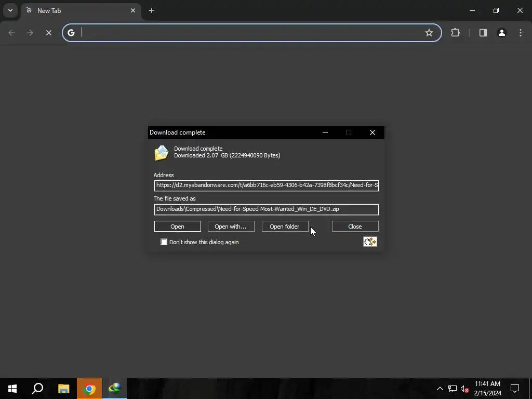Click Internet Download Manager taskbar icon

tap(115, 389)
